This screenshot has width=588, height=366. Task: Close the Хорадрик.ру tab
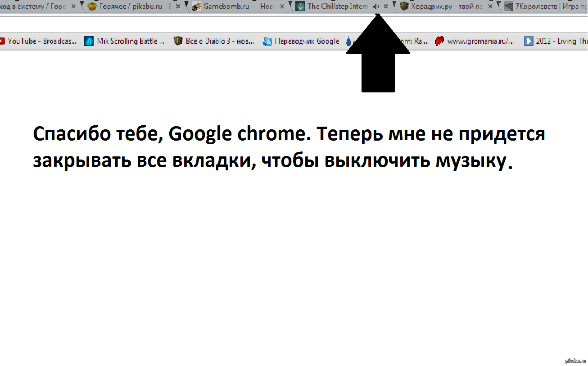pos(490,7)
